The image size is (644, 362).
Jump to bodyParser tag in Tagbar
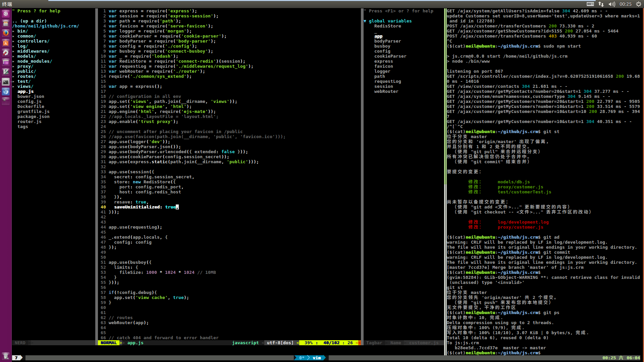click(388, 41)
